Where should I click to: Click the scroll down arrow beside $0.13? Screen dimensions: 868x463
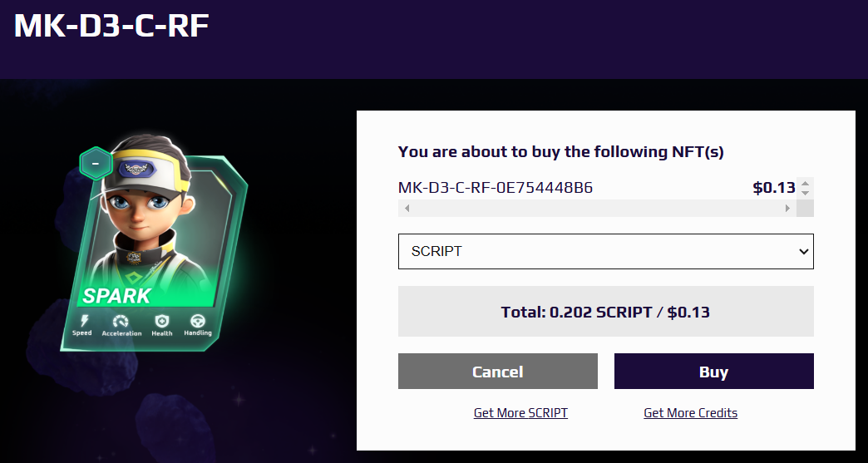click(806, 193)
